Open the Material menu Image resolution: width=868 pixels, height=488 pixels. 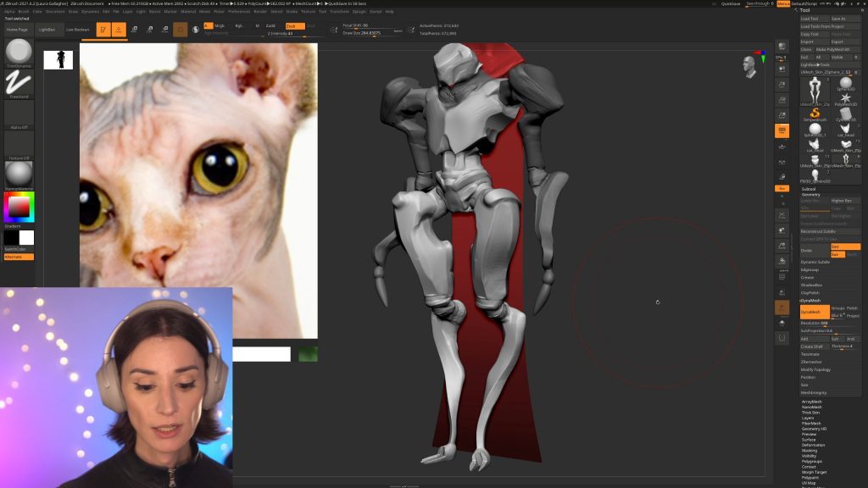pyautogui.click(x=188, y=11)
